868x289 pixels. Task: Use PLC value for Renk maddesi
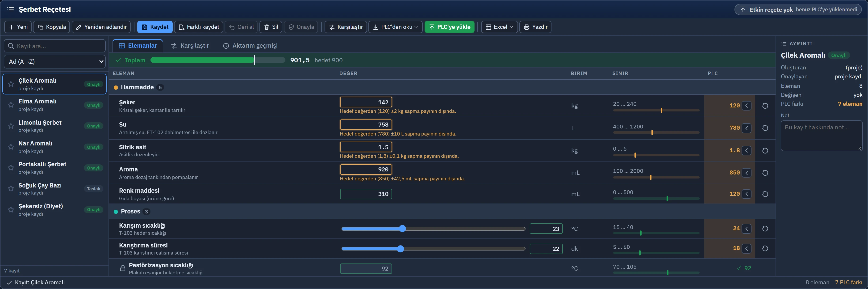click(746, 194)
